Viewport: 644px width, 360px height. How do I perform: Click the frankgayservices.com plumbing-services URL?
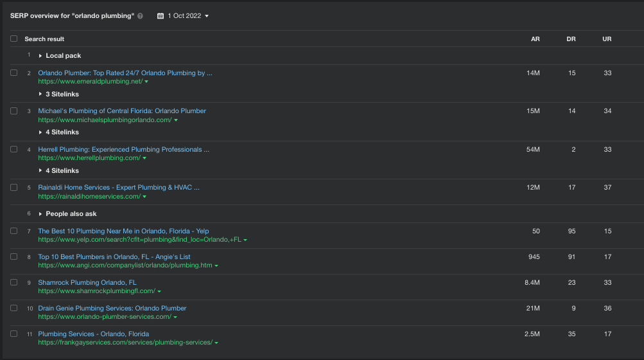[125, 342]
